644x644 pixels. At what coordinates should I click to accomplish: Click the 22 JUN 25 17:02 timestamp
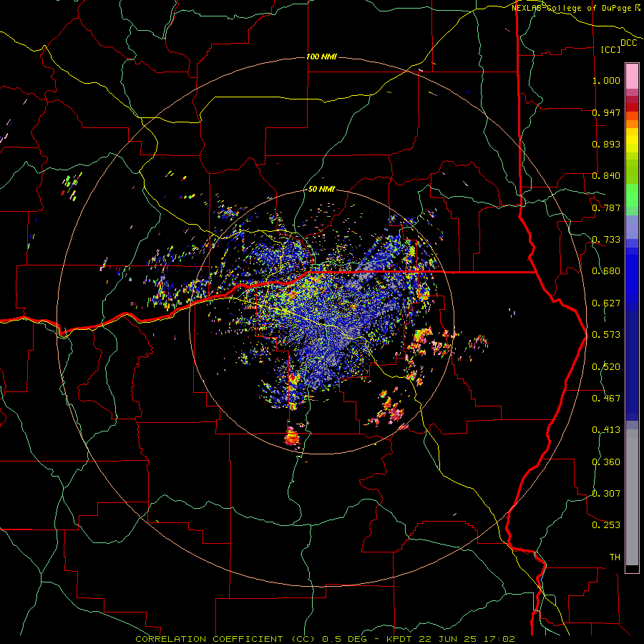[x=467, y=639]
